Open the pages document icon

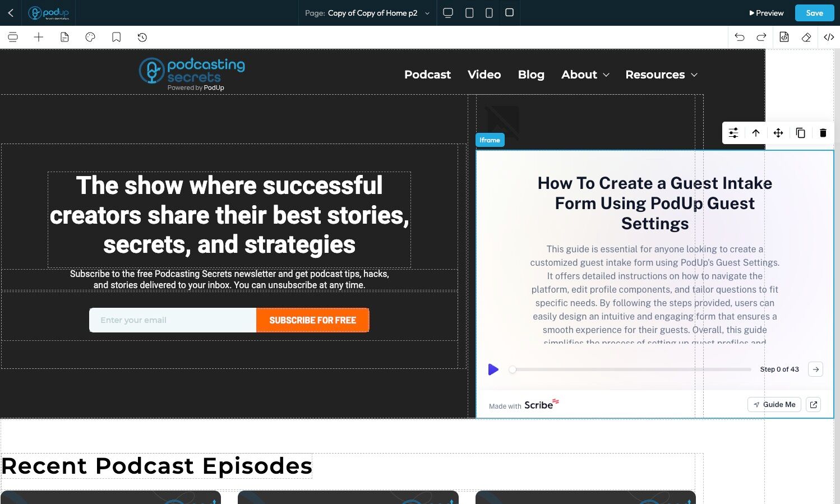click(64, 37)
